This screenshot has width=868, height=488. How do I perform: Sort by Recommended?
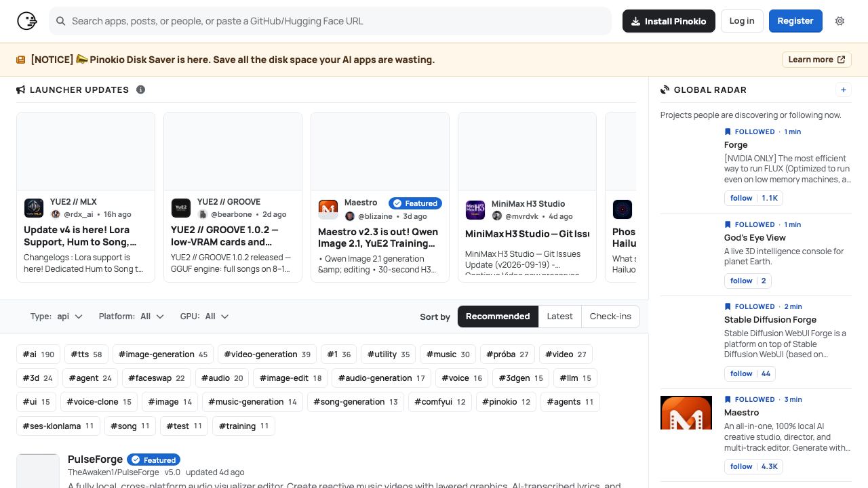(498, 317)
